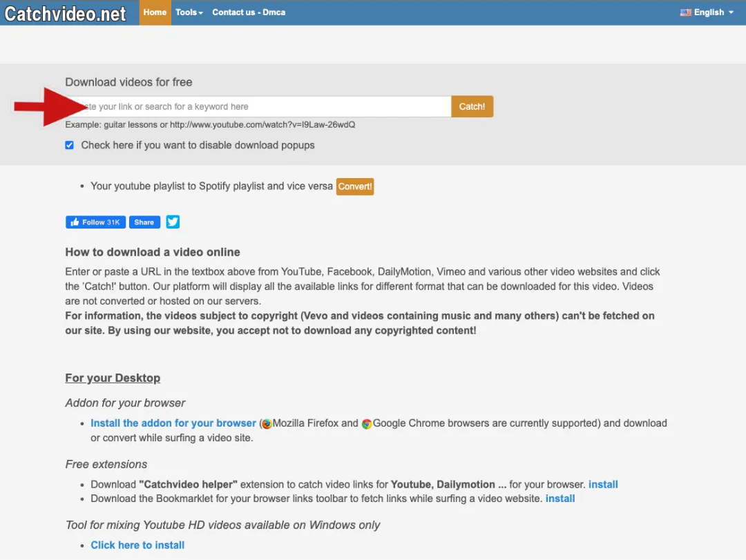Screen dimensions: 746x560
Task: Click the 'For your Desktop' heading
Action: coord(113,378)
